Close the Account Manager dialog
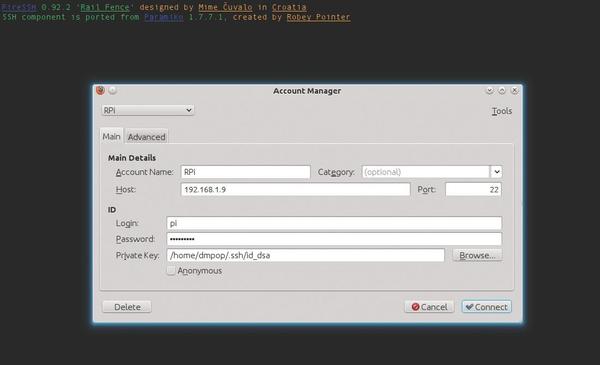 coord(515,90)
